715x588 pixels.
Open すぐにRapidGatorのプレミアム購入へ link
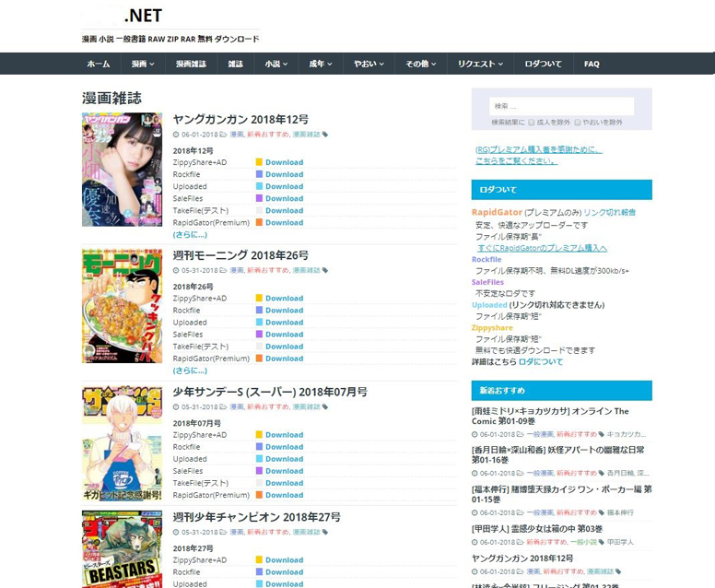tap(542, 248)
